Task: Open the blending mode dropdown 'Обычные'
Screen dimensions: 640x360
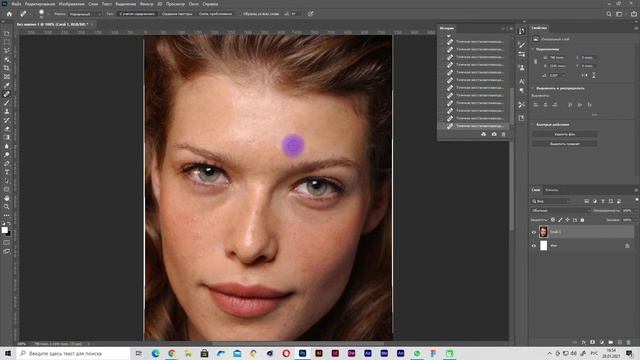Action: click(x=561, y=211)
